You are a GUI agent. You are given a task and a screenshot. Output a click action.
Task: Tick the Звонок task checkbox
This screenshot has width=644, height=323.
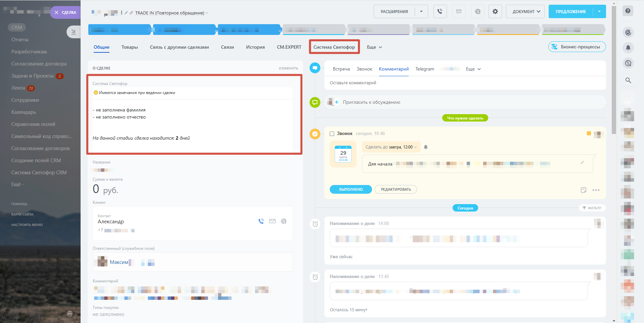point(332,134)
